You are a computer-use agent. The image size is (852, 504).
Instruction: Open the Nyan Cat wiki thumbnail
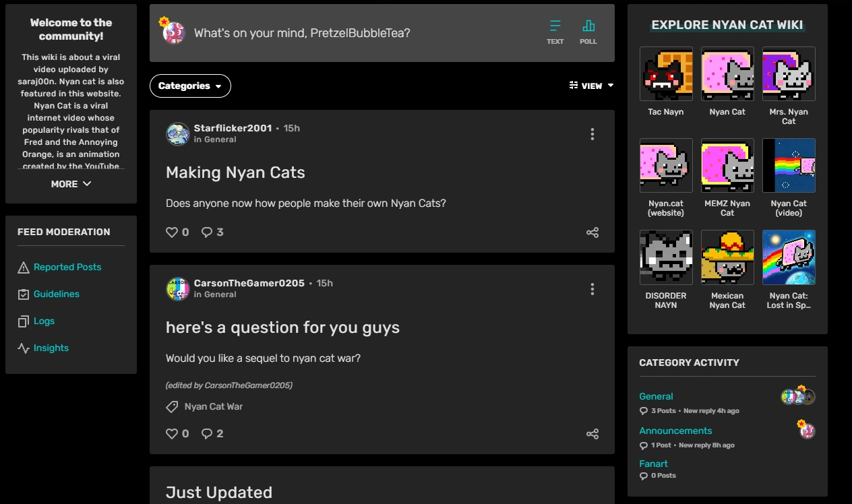(727, 74)
